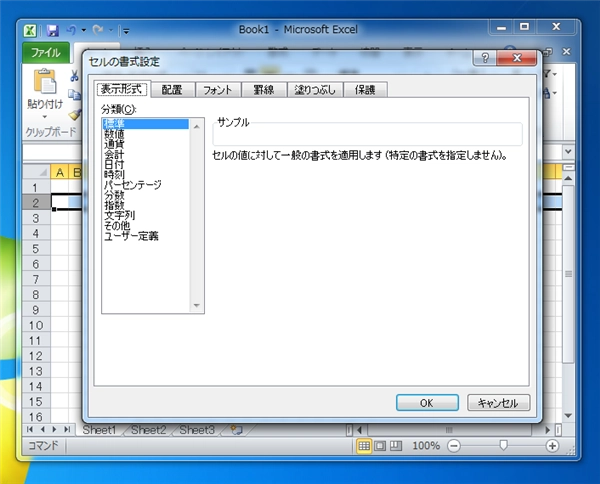This screenshot has width=600, height=484.
Task: Switch to Page Layout view in status bar
Action: (380, 446)
